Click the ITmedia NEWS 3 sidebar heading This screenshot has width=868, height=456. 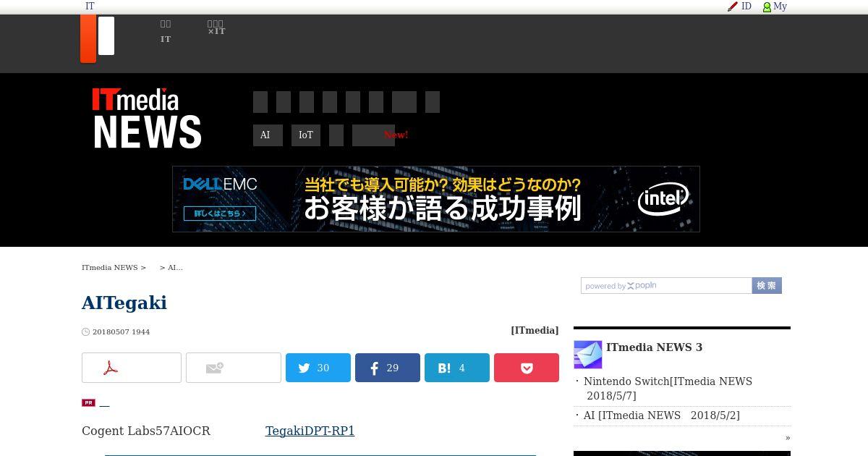[x=654, y=347]
